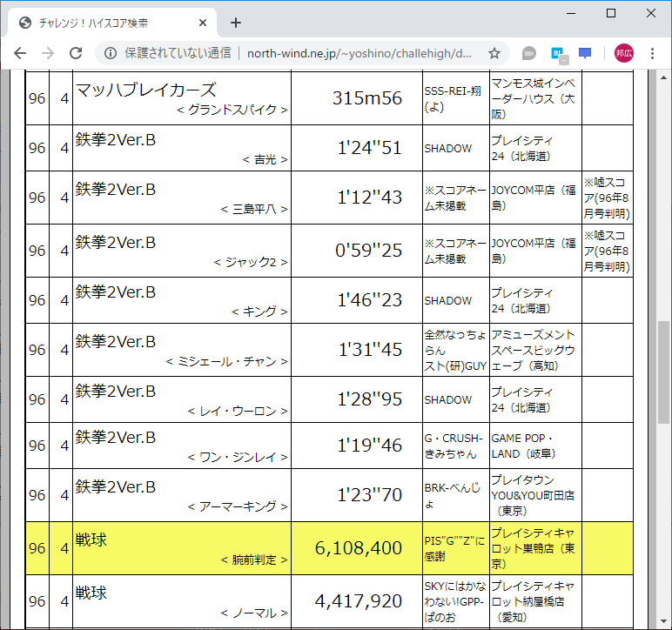Image resolution: width=672 pixels, height=630 pixels.
Task: Click player BRK-べんじょ
Action: tap(453, 495)
